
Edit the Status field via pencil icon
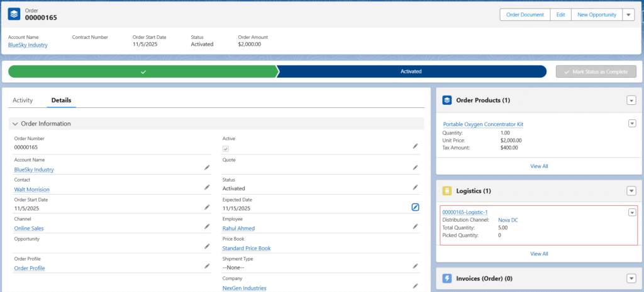point(415,187)
